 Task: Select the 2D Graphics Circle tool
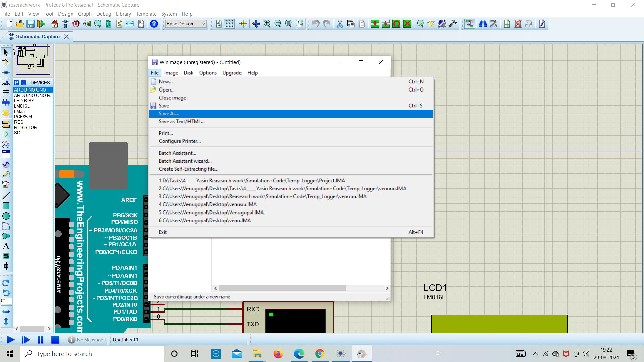coord(6,216)
